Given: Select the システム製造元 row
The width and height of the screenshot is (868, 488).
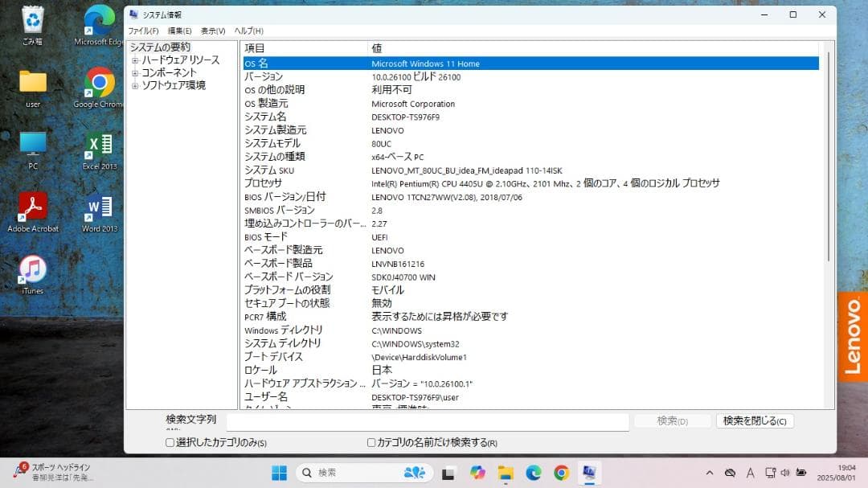Looking at the screenshot, I should click(531, 130).
